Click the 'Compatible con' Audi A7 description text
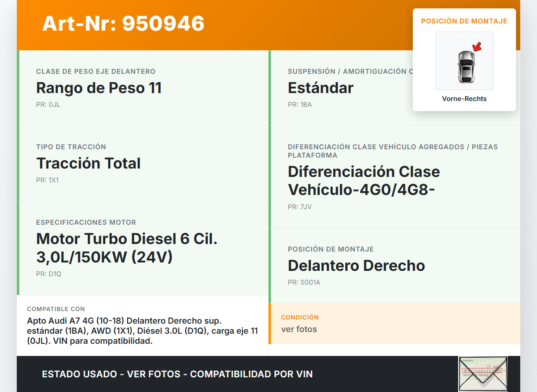 (142, 331)
